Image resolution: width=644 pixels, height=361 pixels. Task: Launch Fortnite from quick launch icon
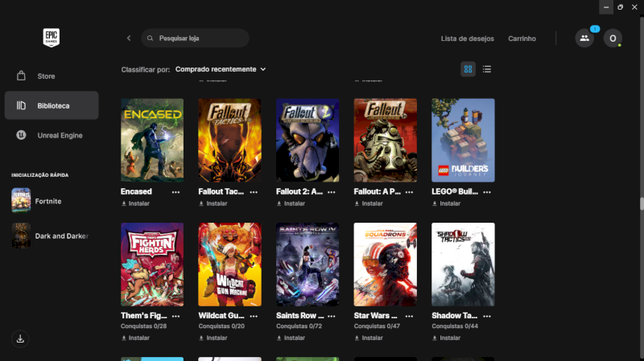pos(21,200)
